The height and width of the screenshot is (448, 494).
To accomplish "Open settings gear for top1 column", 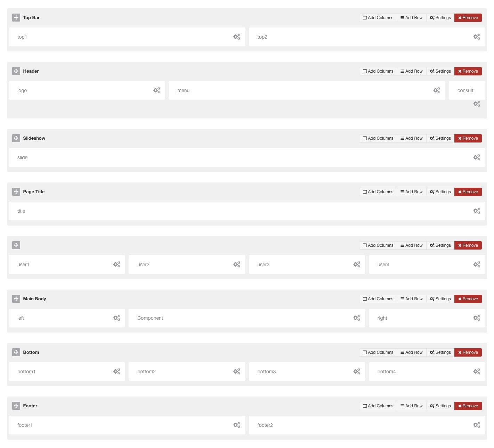I will [x=236, y=37].
